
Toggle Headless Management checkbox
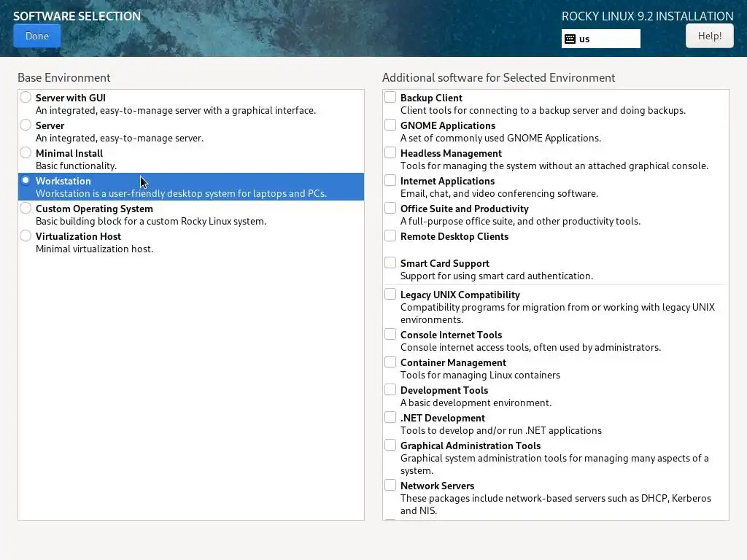(390, 152)
